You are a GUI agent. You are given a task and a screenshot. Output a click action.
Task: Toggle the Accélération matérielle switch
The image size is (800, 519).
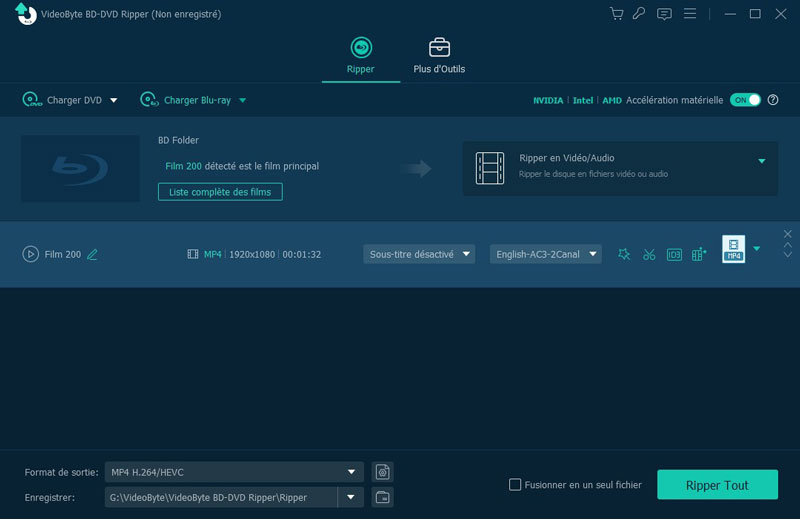pyautogui.click(x=745, y=100)
